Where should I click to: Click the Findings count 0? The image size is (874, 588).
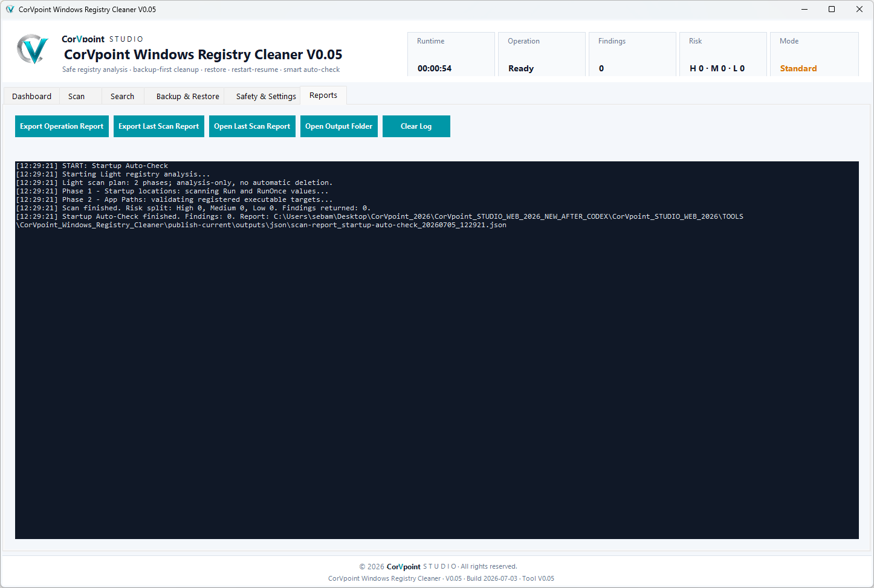(601, 68)
